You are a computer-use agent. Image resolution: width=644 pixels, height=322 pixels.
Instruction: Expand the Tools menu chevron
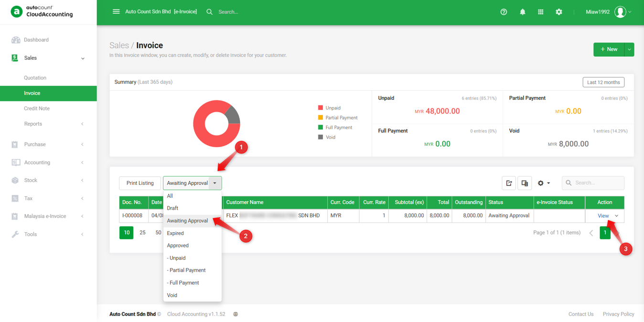(x=82, y=234)
